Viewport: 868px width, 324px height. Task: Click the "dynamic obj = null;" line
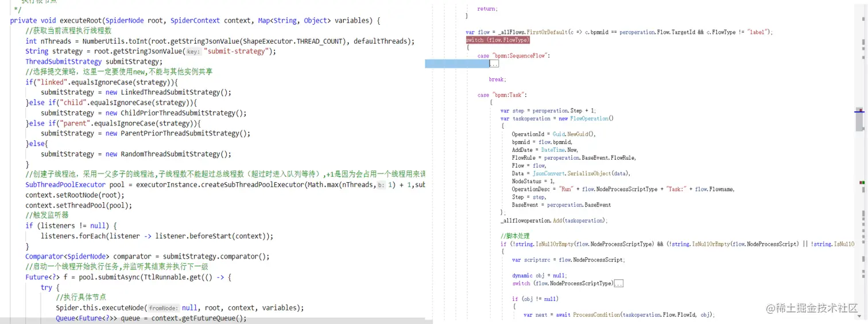539,275
